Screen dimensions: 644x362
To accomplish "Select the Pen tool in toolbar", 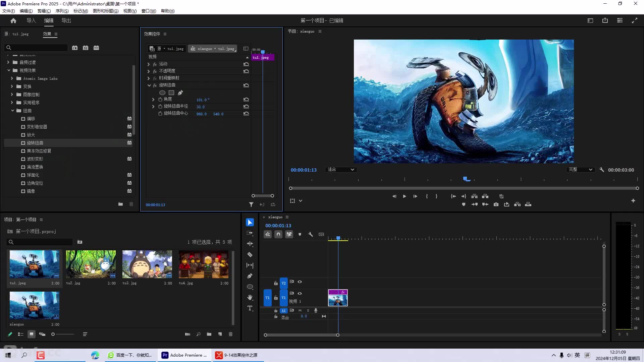I will pos(250,276).
